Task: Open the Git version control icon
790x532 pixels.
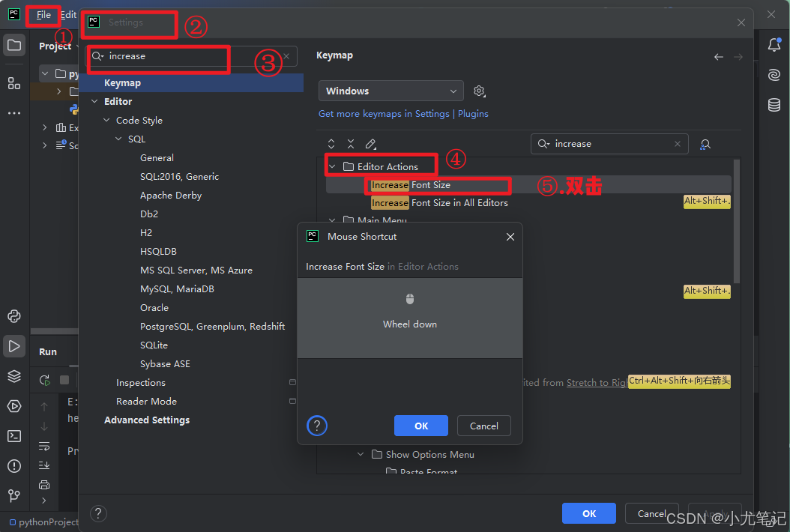Action: tap(14, 496)
